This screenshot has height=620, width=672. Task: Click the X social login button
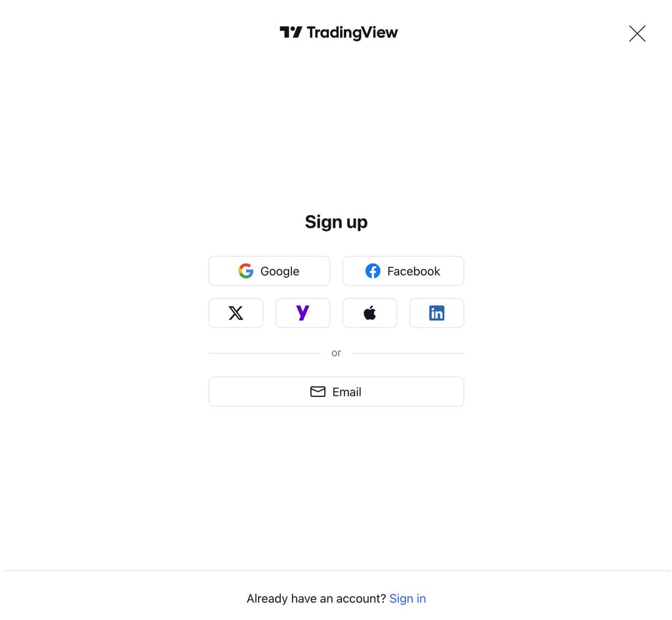[236, 313]
